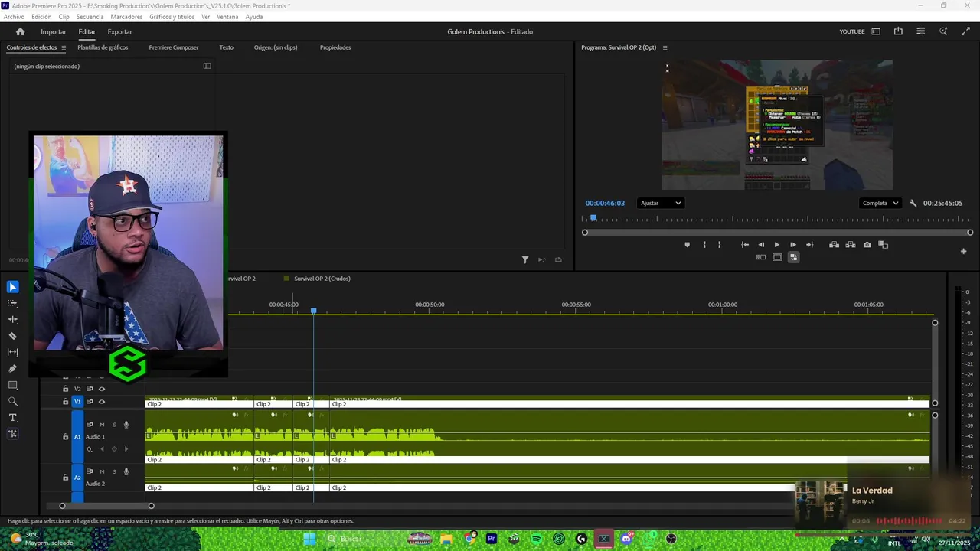Go to the Home screen icon

(x=20, y=31)
